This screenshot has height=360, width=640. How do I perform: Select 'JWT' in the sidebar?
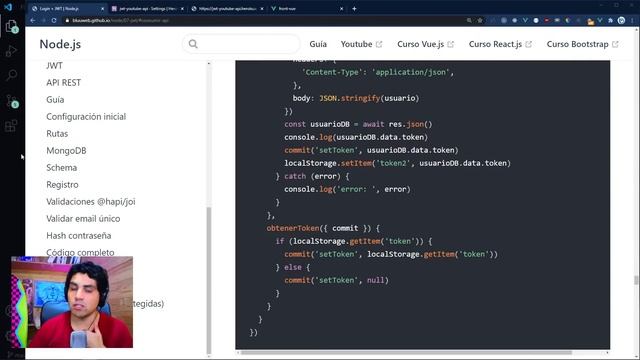point(54,66)
